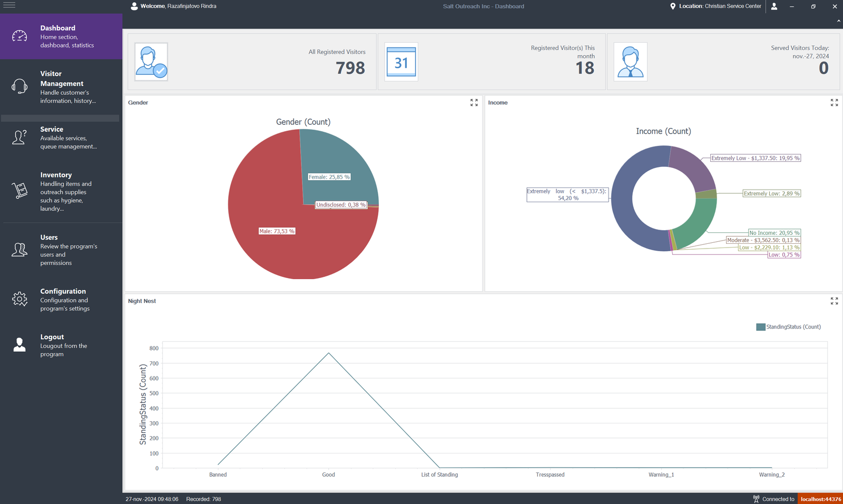Click the Logout person icon

click(19, 344)
